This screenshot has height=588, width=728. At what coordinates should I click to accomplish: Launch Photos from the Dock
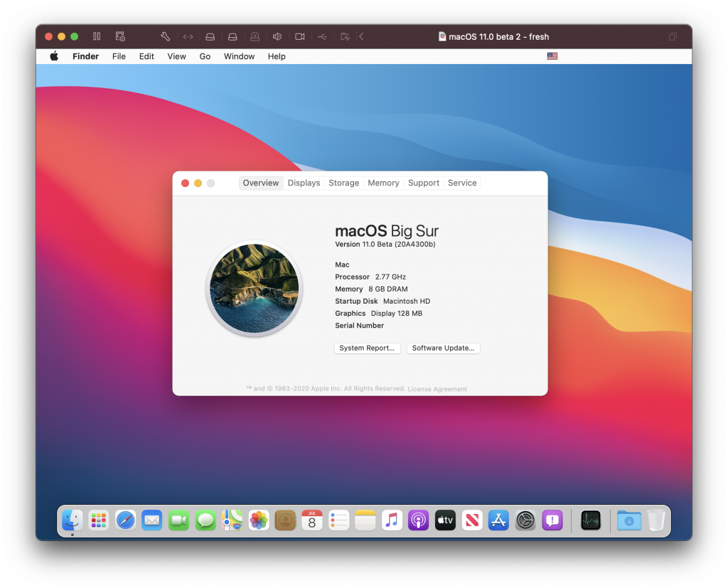point(259,520)
